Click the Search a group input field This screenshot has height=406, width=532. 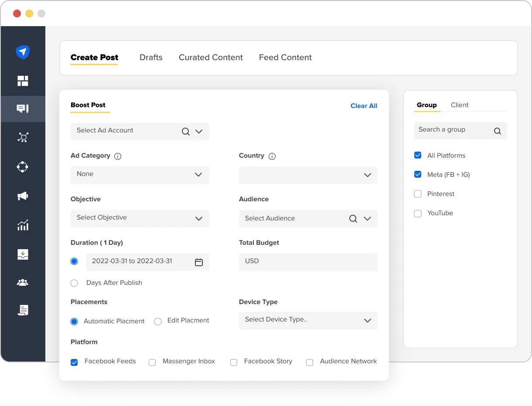pos(460,130)
